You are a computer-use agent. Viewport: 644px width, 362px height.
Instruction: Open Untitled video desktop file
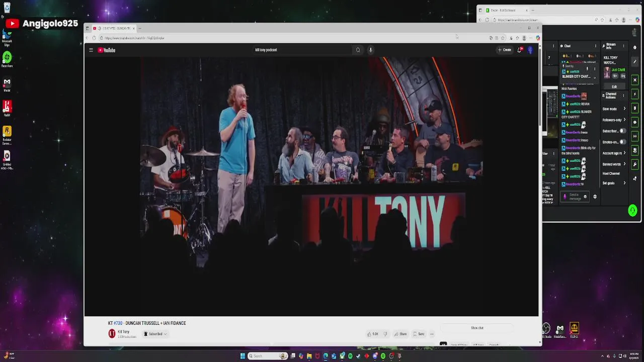tap(7, 161)
